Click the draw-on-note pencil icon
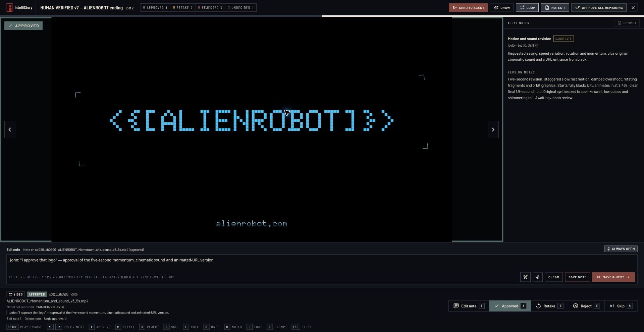 (x=525, y=277)
